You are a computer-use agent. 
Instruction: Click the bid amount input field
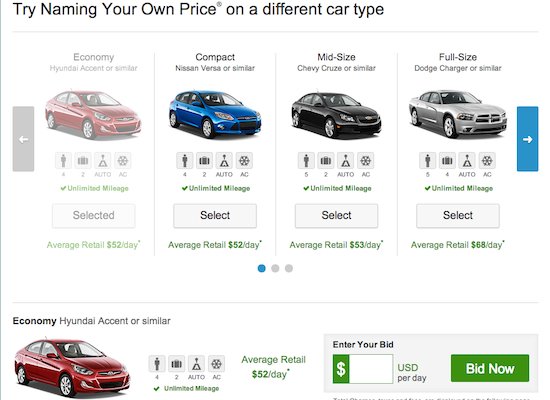371,369
